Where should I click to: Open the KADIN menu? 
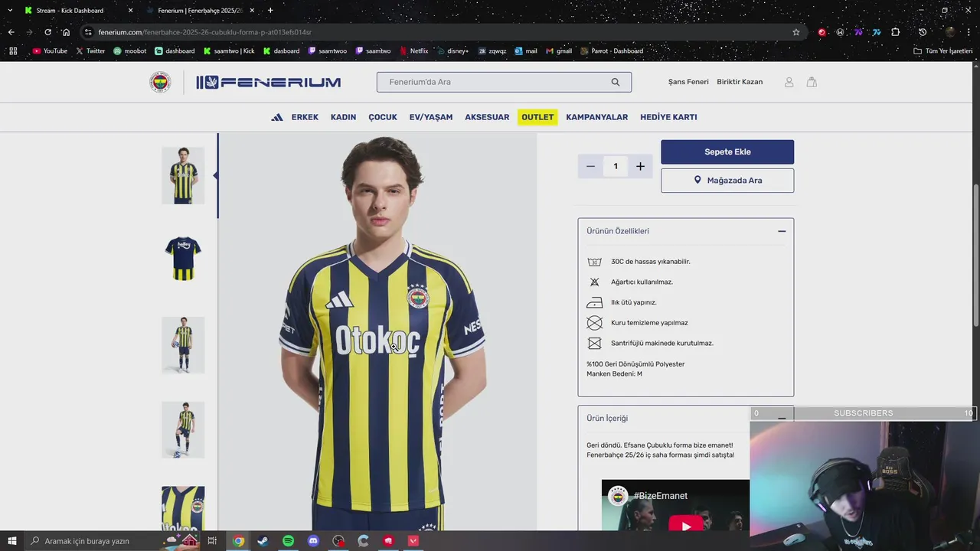(343, 117)
